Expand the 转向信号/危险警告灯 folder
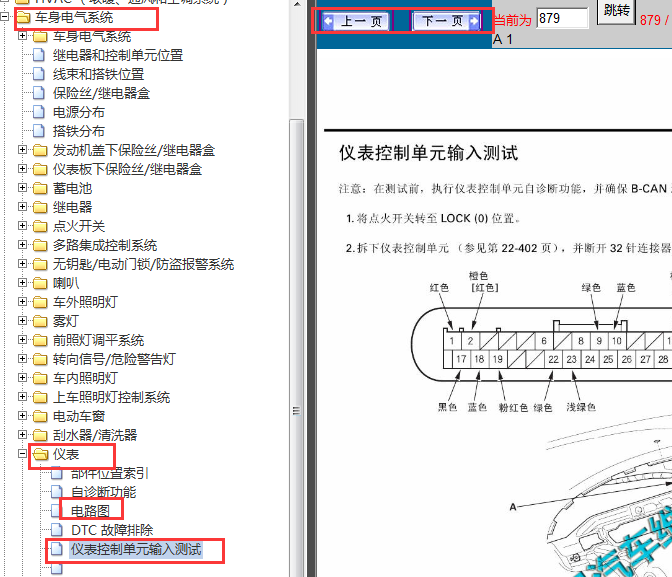The width and height of the screenshot is (672, 577). (22, 358)
